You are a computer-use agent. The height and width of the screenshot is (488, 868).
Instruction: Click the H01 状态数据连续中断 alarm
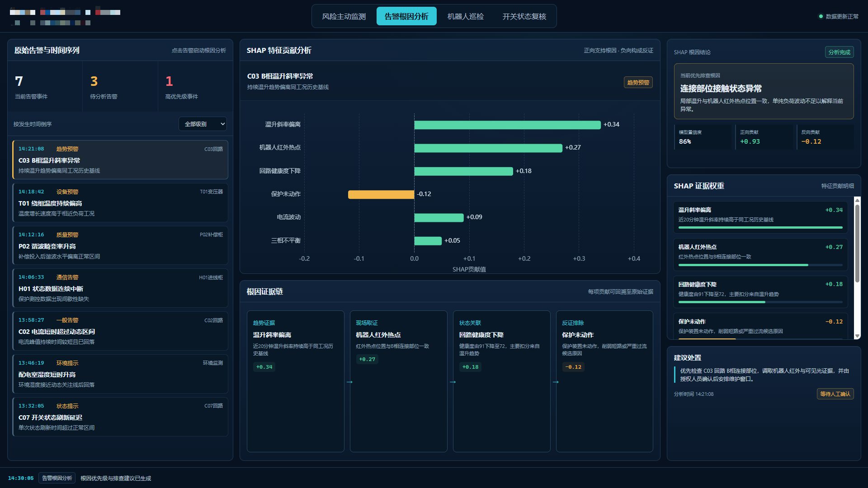(120, 288)
